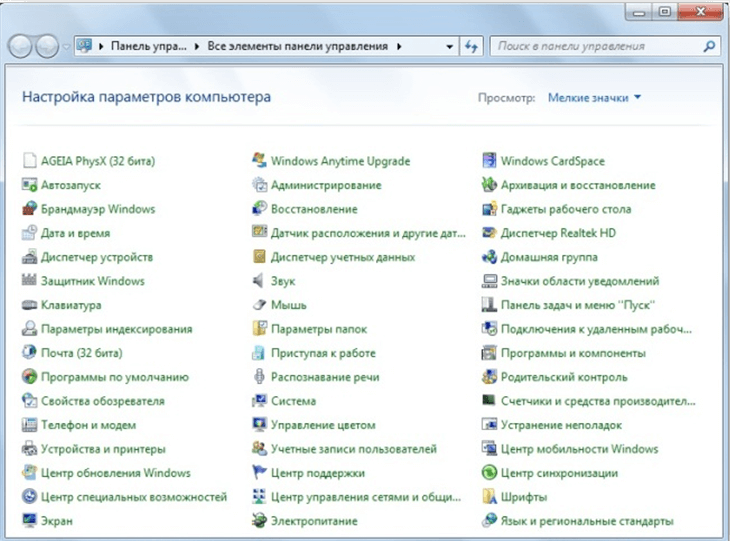Open the Управление цветом link
This screenshot has height=541, width=730.
323,425
